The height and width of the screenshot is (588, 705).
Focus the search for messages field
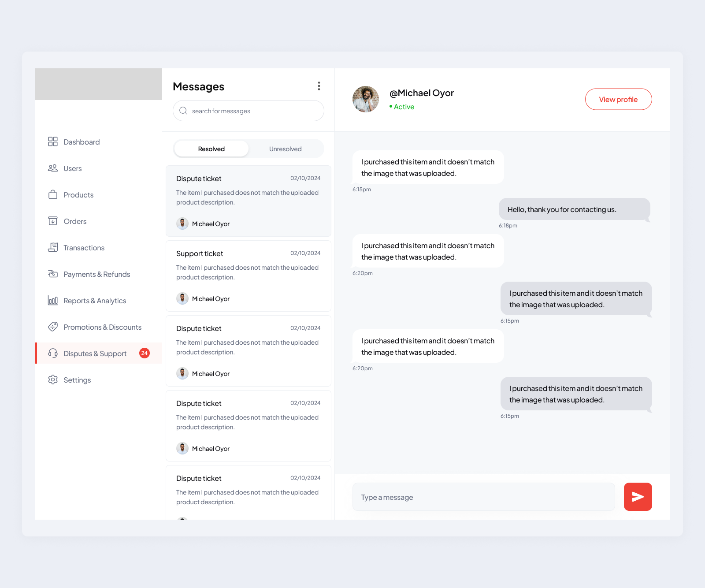tap(249, 111)
